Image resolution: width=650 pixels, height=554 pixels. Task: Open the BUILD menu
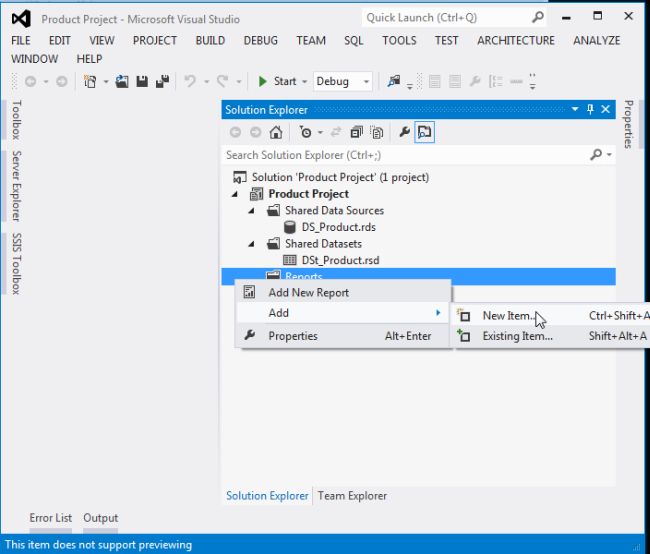coord(210,40)
